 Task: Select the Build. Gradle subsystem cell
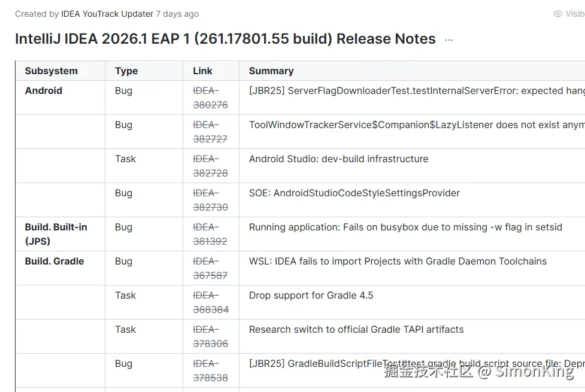[54, 262]
